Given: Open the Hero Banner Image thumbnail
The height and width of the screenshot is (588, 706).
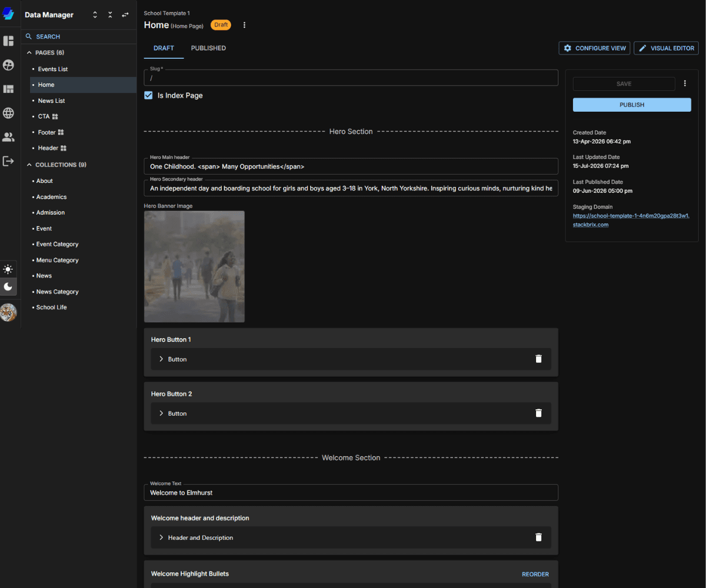Looking at the screenshot, I should (x=194, y=266).
